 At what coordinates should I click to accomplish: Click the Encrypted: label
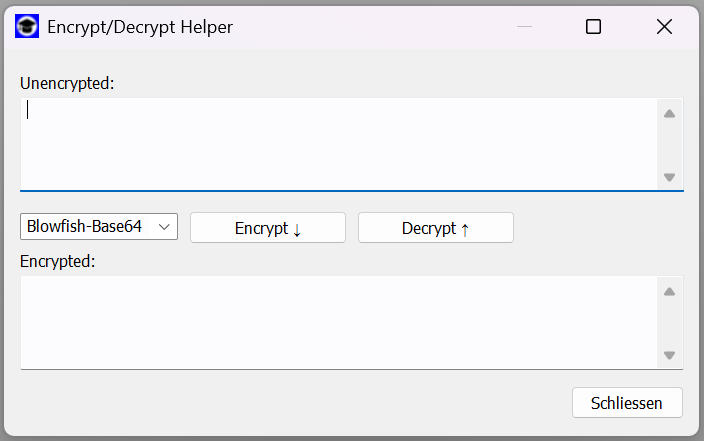coord(57,261)
